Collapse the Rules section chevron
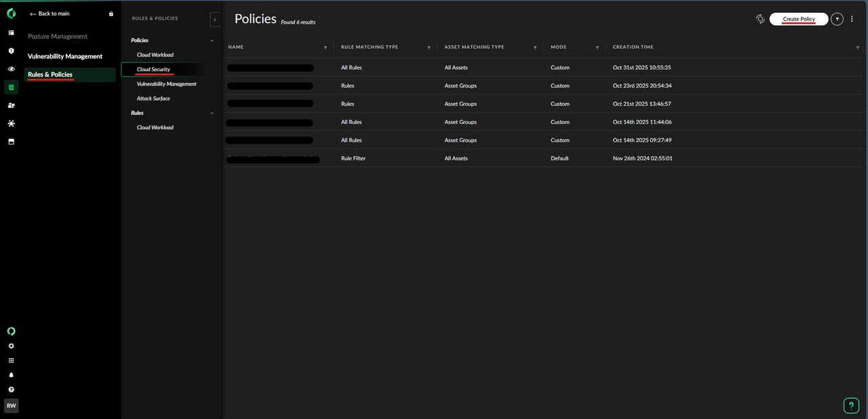The image size is (868, 419). click(212, 113)
